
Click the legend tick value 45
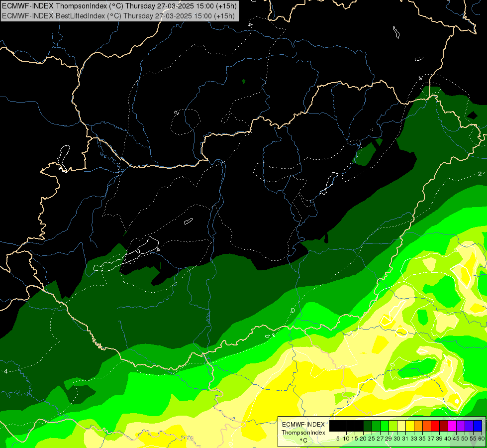pos(456,439)
